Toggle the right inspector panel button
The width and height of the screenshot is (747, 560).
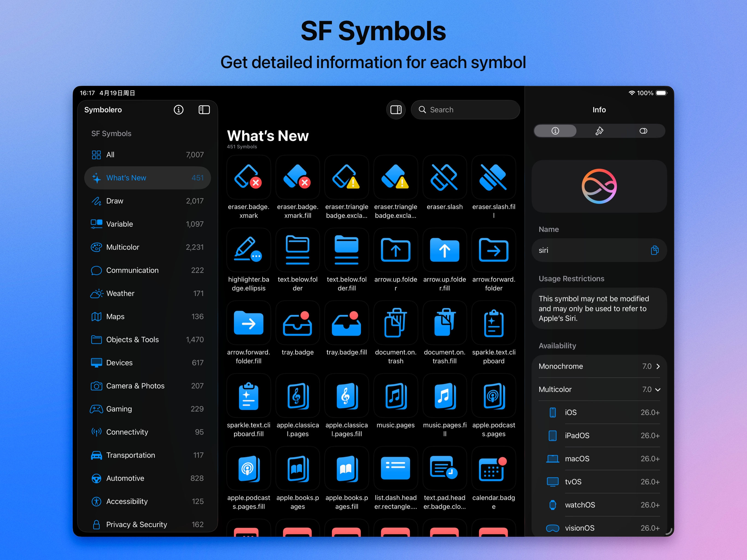point(396,110)
